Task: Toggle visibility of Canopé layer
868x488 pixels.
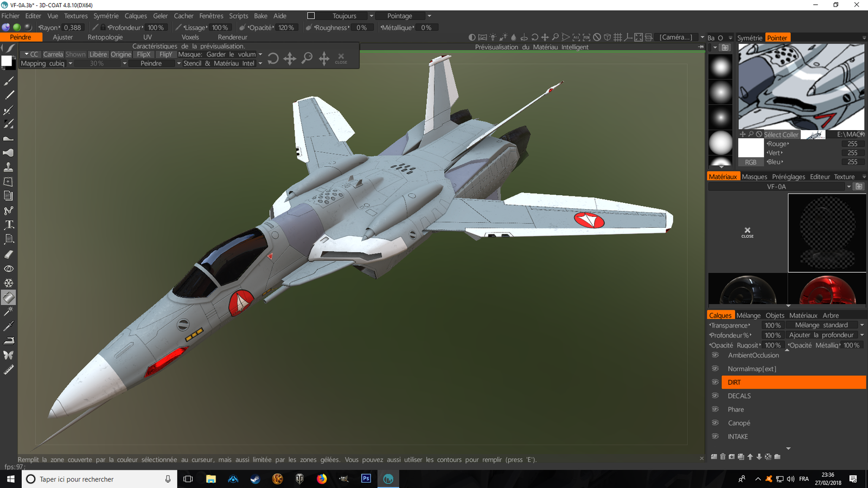Action: point(715,423)
